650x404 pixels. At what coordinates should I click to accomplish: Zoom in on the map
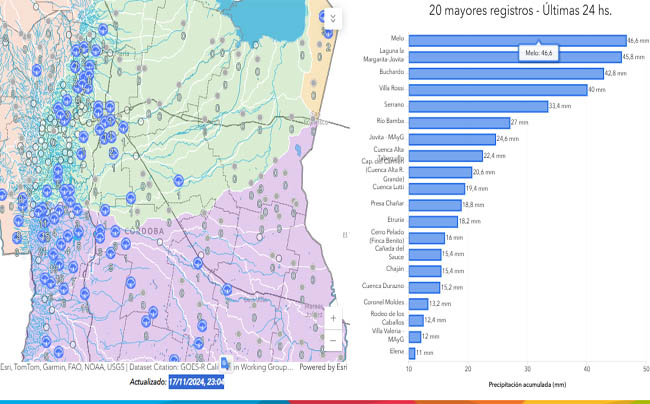pyautogui.click(x=333, y=319)
